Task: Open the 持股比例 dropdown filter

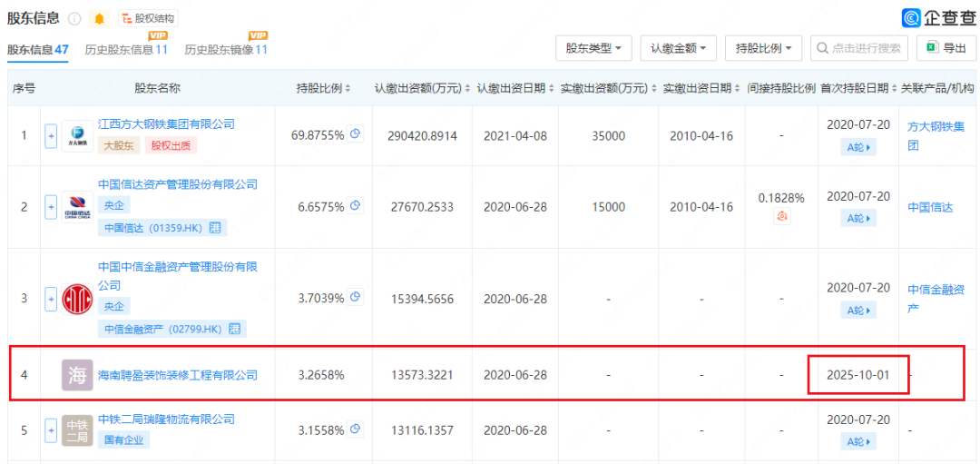Action: pos(764,48)
